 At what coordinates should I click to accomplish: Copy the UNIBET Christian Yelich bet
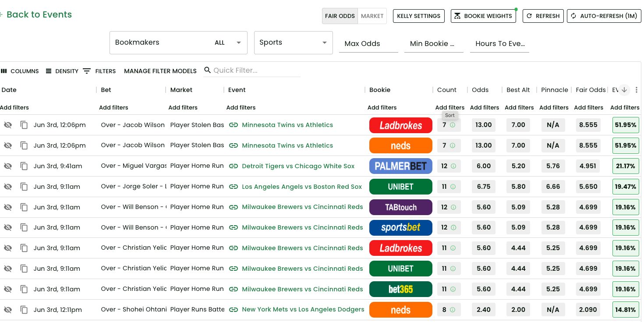pyautogui.click(x=24, y=269)
